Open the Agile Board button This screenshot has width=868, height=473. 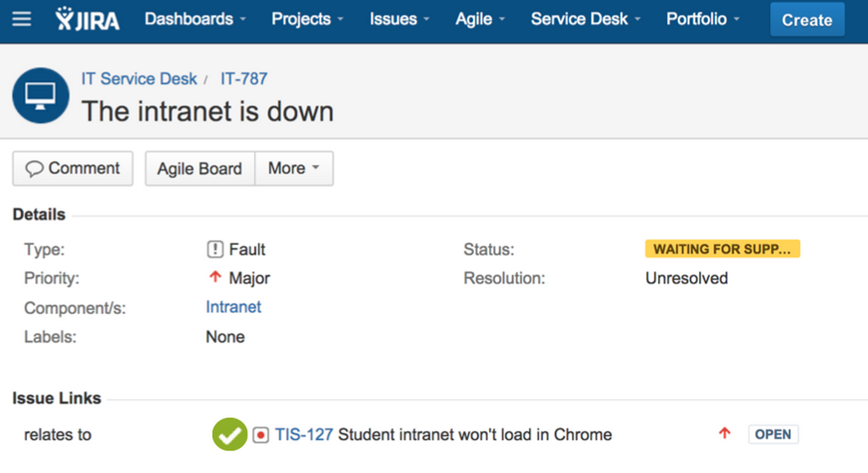click(x=199, y=168)
